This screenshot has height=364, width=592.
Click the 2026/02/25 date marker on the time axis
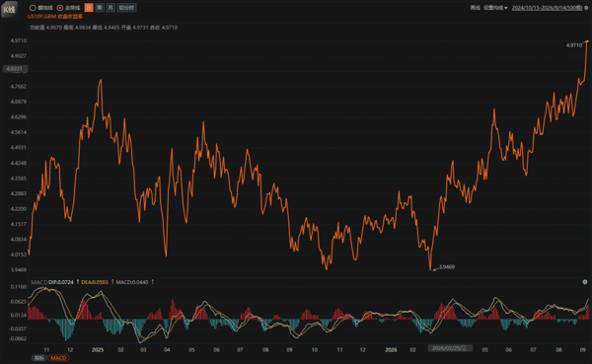click(x=450, y=348)
